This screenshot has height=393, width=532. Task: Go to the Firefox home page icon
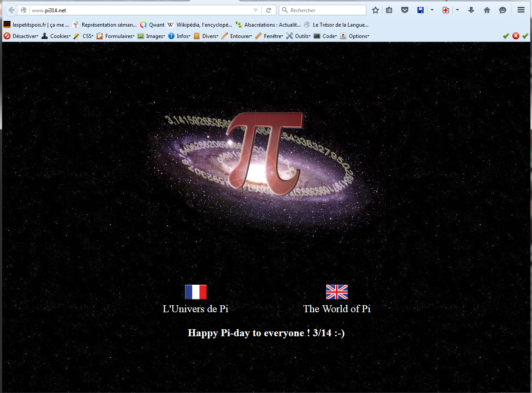click(x=487, y=10)
